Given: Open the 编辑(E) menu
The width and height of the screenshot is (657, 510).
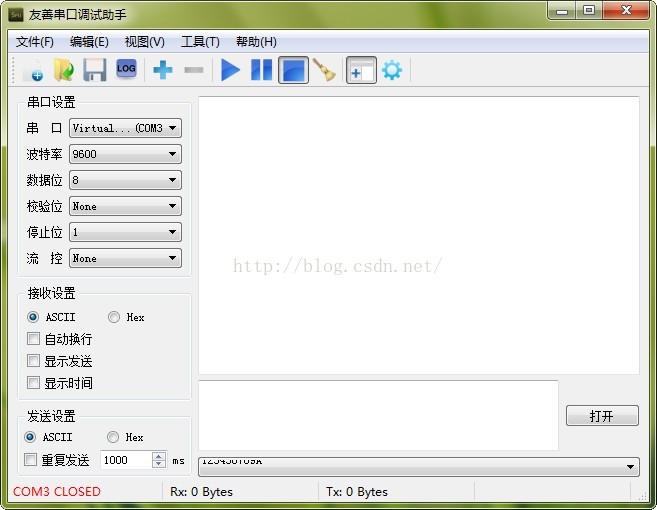Looking at the screenshot, I should 89,42.
